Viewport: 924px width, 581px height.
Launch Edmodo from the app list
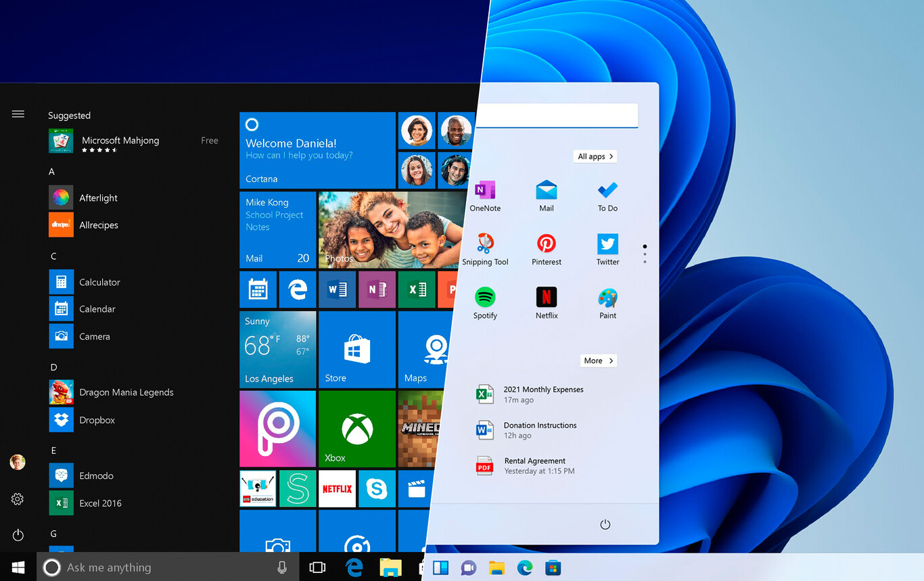coord(81,475)
